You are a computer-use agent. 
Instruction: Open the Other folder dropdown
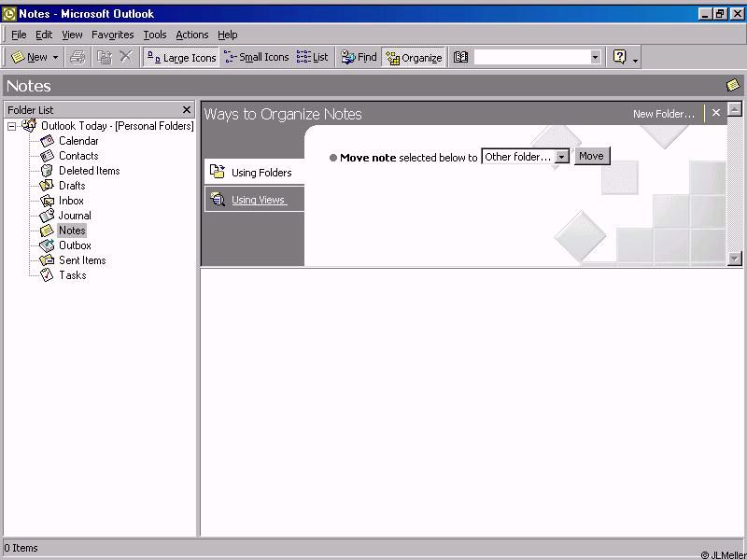pos(561,157)
